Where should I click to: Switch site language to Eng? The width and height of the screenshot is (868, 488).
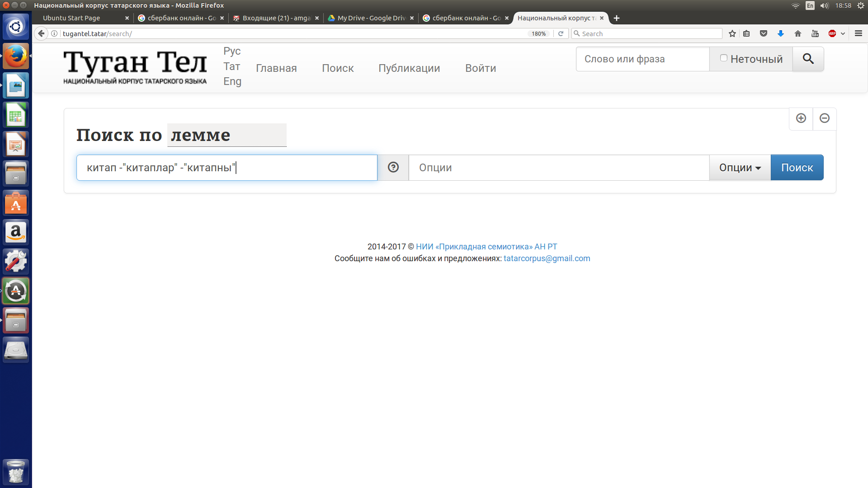point(232,81)
